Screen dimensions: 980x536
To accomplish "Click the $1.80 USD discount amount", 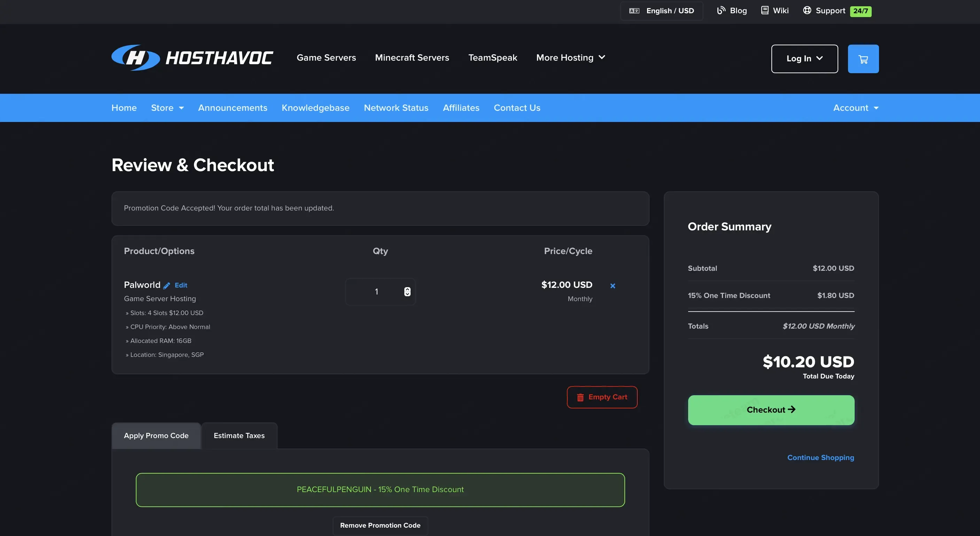I will coord(836,296).
